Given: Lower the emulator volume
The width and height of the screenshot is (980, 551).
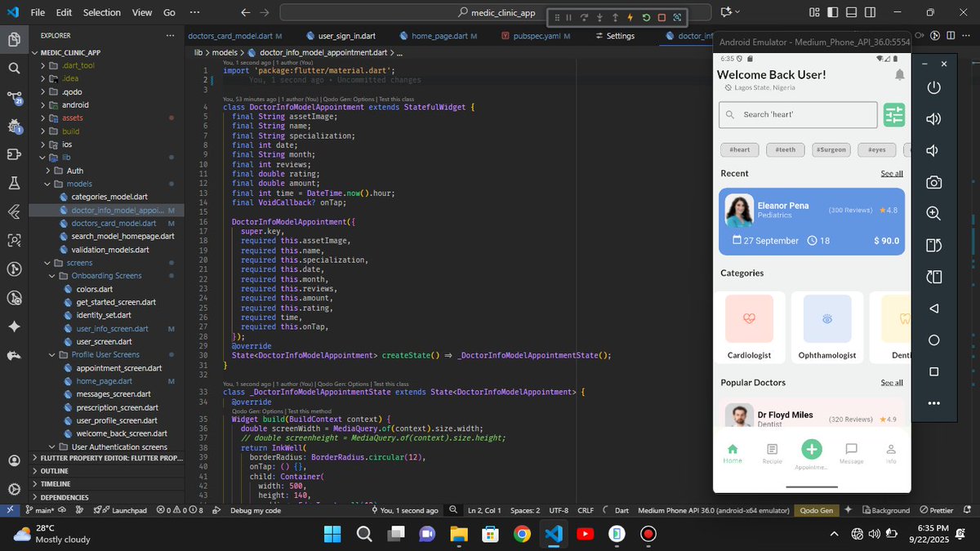Looking at the screenshot, I should [934, 151].
